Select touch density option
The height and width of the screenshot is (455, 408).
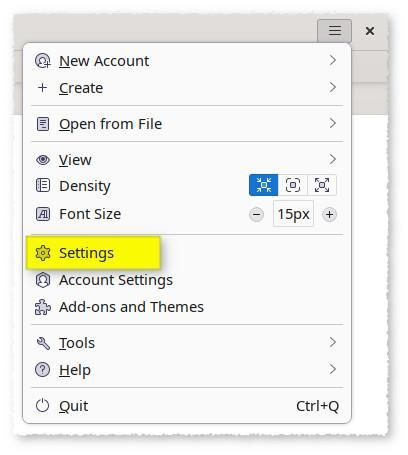point(322,185)
